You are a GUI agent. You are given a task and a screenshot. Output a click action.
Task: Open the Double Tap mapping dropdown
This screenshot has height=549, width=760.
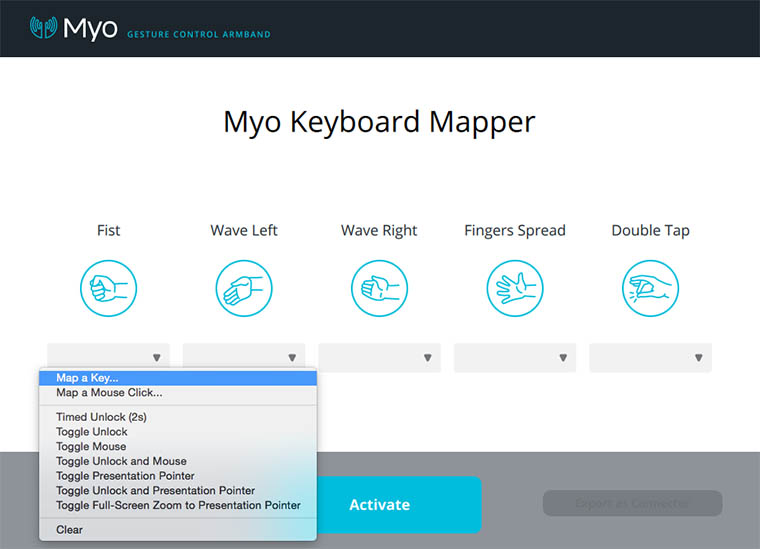click(x=650, y=358)
